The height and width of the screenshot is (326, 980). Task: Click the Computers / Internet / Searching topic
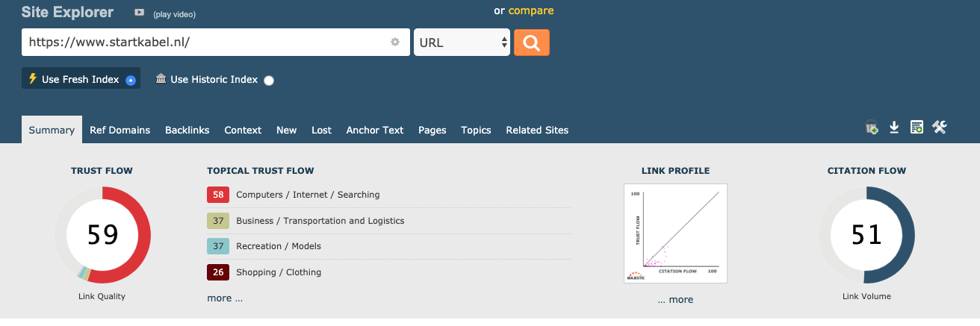click(x=308, y=195)
